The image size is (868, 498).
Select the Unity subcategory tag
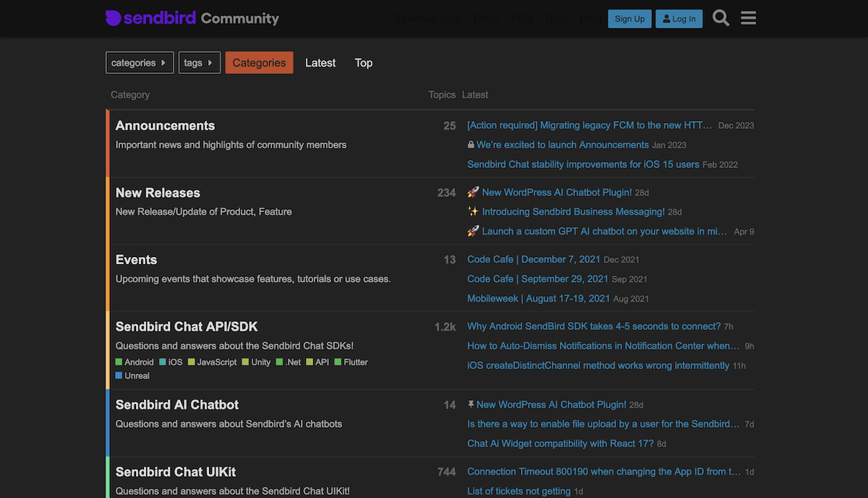256,362
